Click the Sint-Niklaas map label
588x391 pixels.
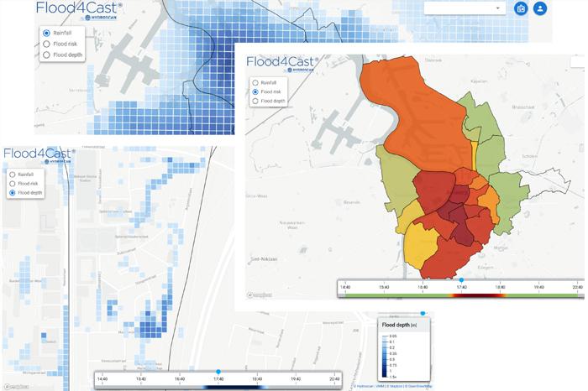(264, 258)
